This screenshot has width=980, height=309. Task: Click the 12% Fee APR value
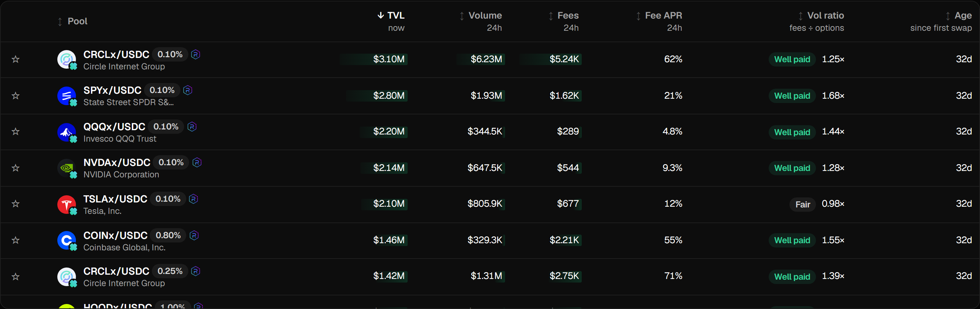pos(673,204)
